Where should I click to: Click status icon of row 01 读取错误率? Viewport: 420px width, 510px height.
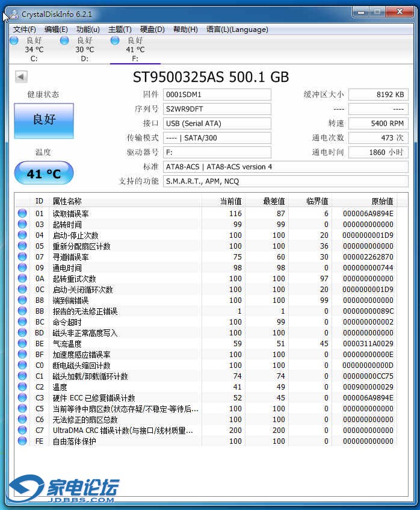22,213
